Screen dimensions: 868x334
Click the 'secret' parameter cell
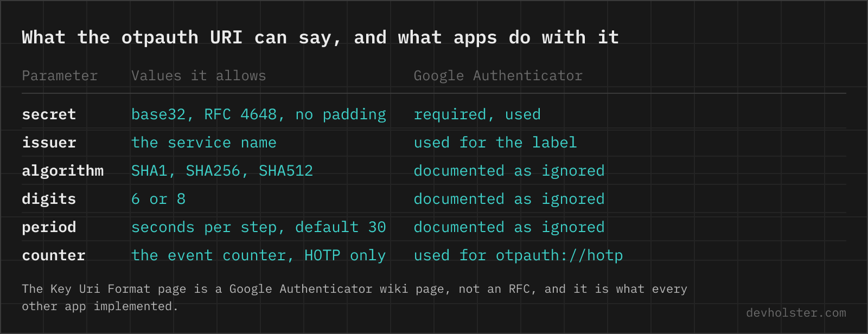click(49, 114)
